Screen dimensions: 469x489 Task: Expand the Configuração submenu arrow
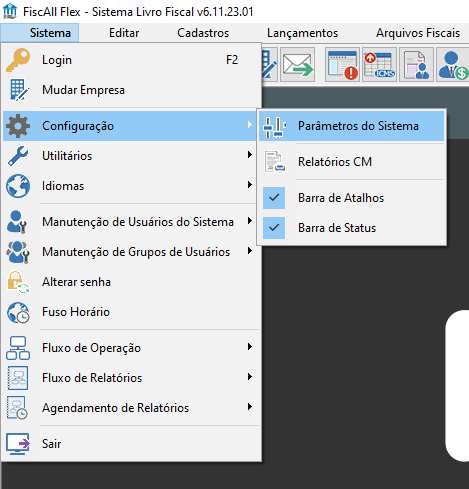250,125
